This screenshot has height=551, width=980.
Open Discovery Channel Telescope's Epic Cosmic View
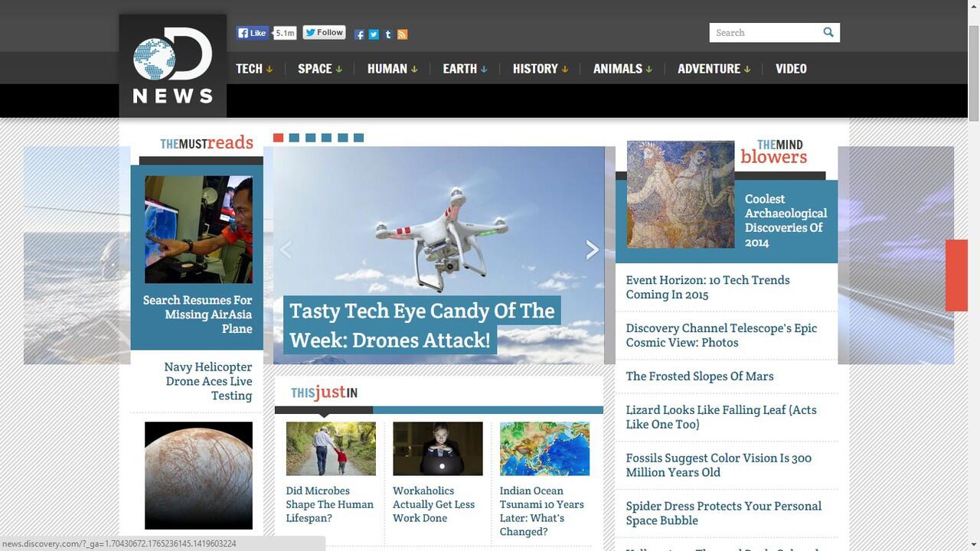[721, 335]
